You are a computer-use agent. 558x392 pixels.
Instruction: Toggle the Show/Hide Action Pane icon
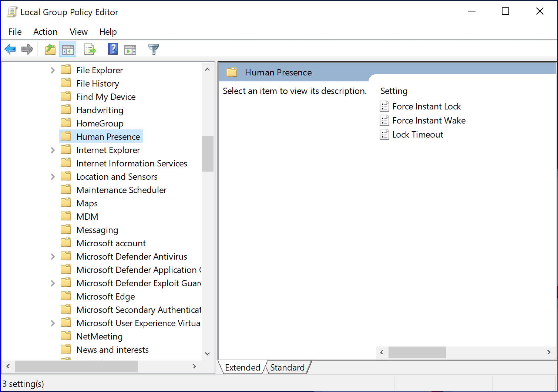pyautogui.click(x=130, y=49)
